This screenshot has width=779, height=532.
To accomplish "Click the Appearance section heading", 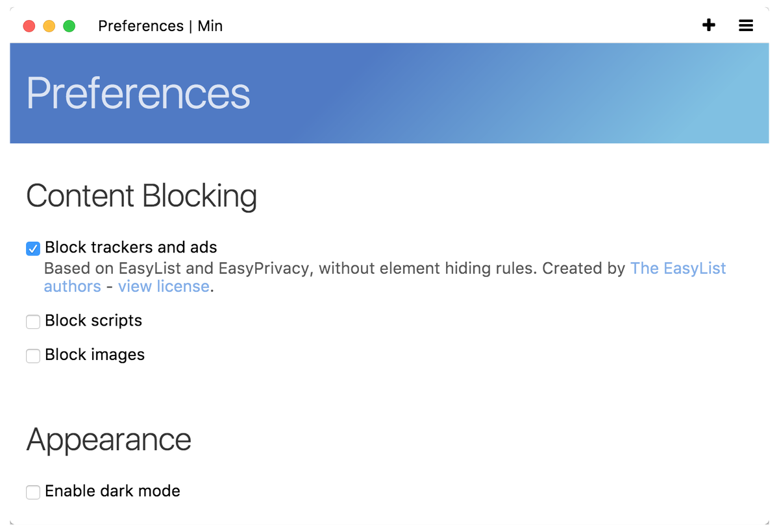I will click(x=109, y=440).
